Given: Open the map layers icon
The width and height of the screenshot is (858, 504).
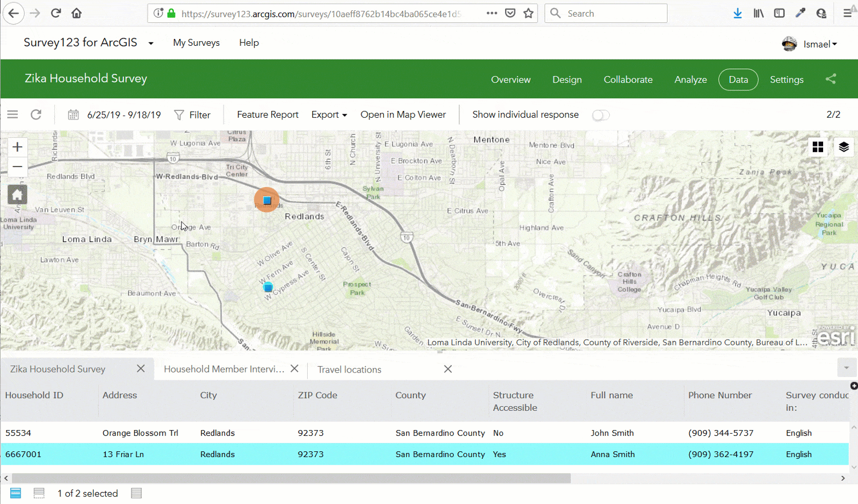Looking at the screenshot, I should click(x=844, y=147).
